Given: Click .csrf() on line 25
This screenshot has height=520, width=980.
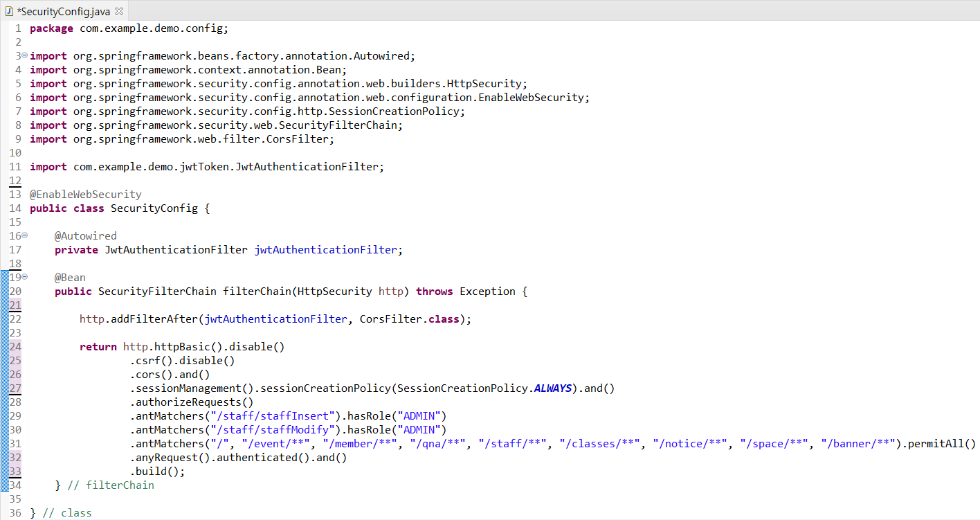Looking at the screenshot, I should (152, 361).
